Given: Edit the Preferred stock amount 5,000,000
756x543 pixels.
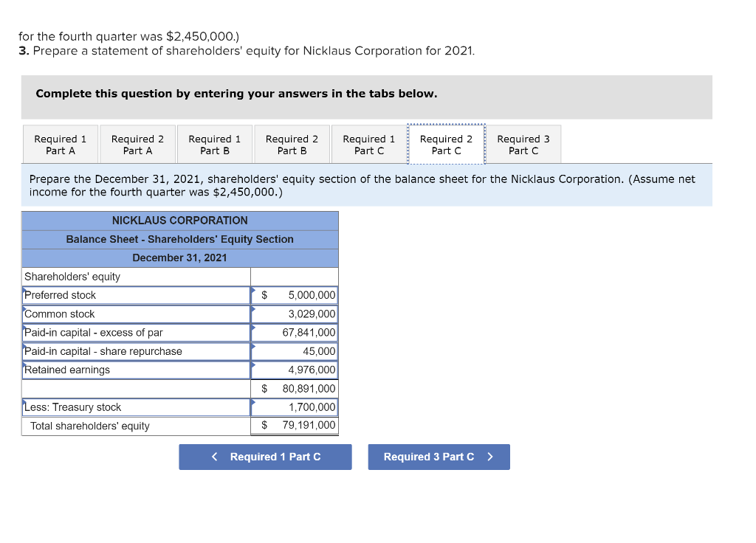Looking at the screenshot, I should point(295,295).
